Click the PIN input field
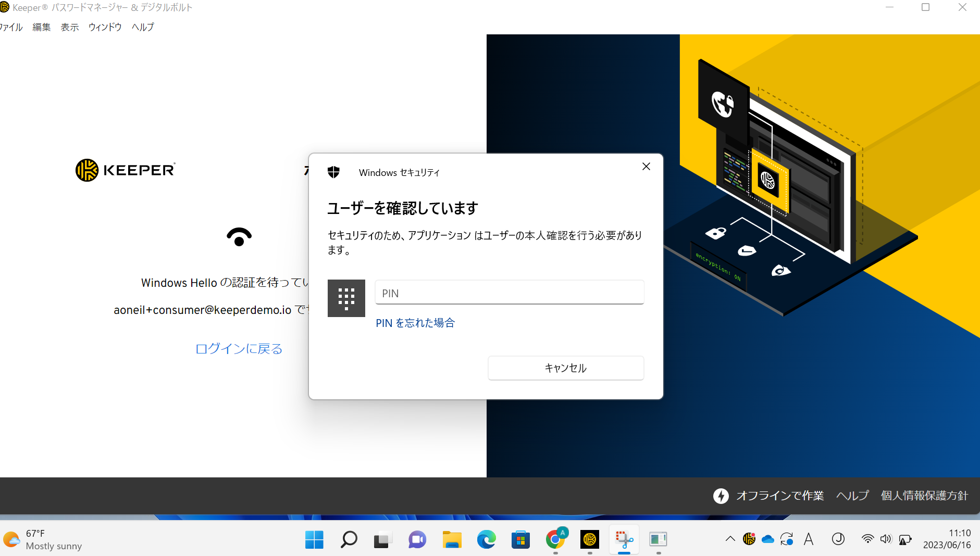The image size is (980, 556). (509, 293)
